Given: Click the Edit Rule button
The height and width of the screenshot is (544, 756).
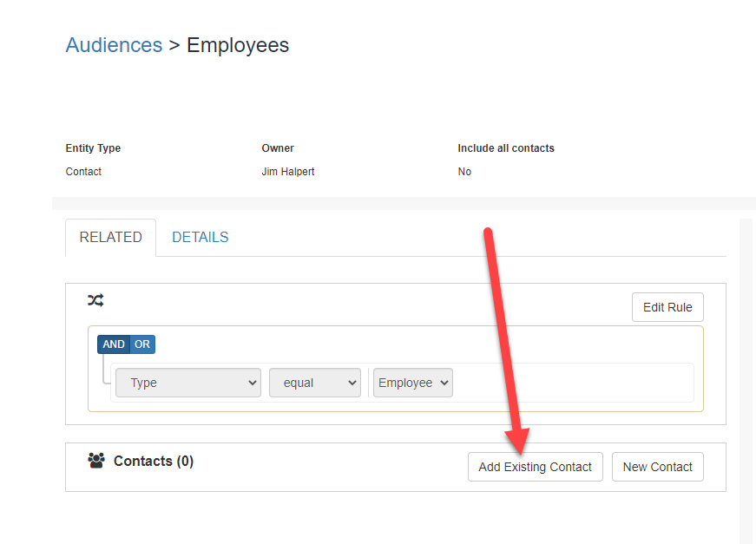Looking at the screenshot, I should point(667,307).
